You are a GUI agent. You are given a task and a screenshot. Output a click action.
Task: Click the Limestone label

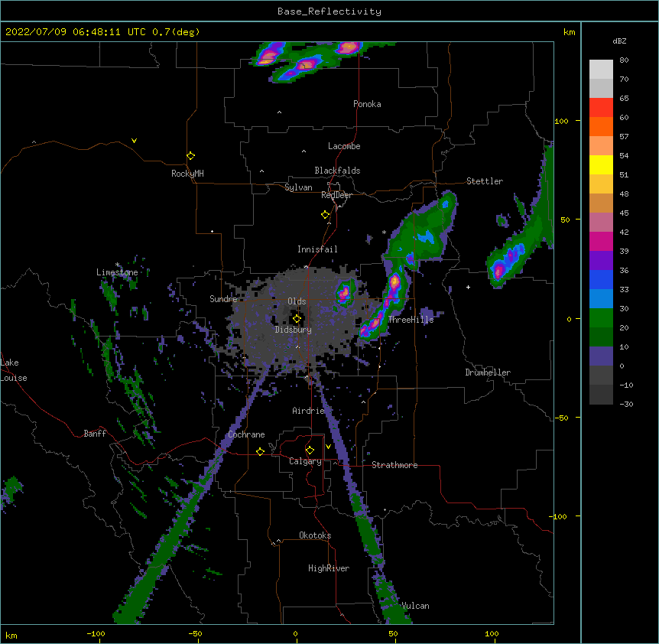click(117, 272)
